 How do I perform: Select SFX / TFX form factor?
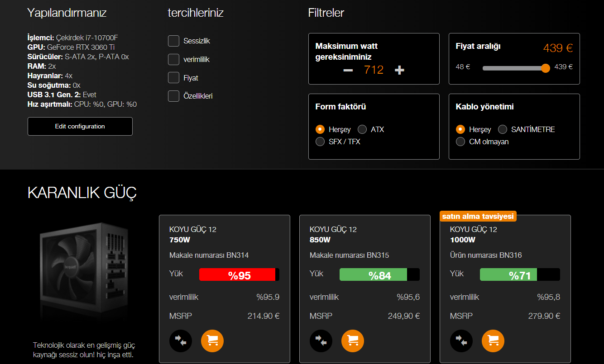pos(320,142)
